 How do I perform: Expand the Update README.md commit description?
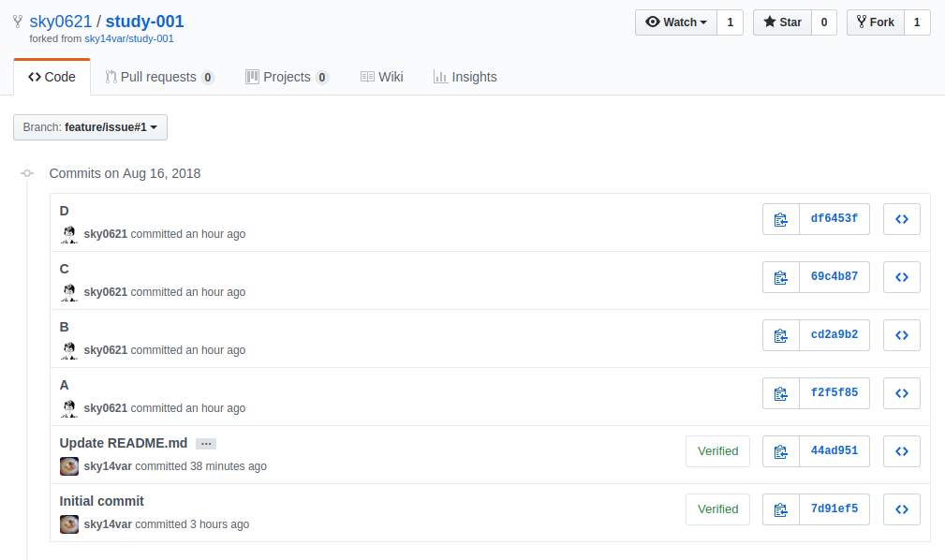(x=206, y=444)
